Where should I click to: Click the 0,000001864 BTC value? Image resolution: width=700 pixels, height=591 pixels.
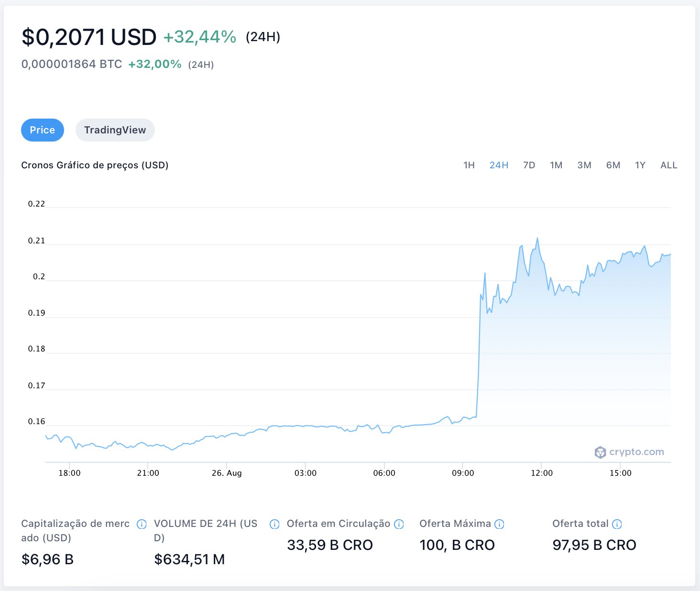tap(72, 64)
